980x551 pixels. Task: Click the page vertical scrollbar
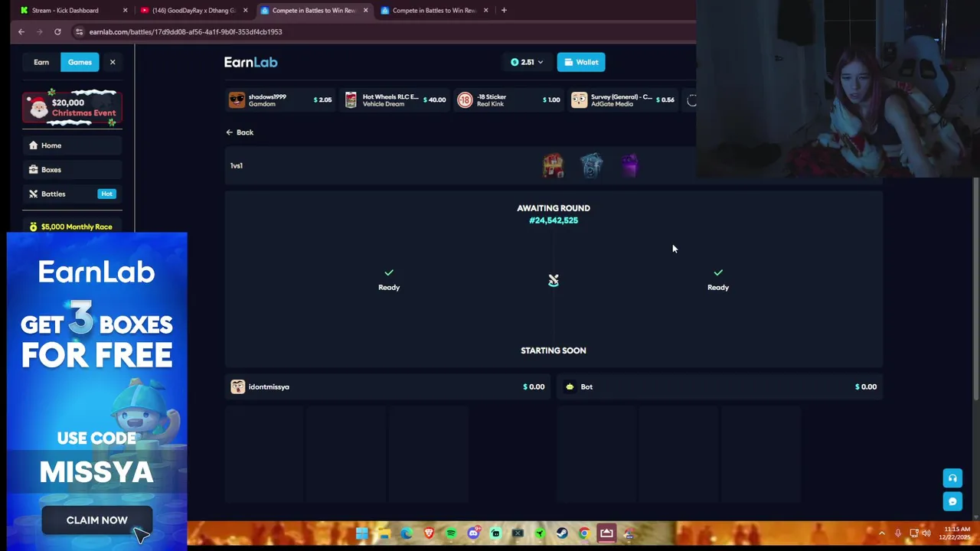point(975,288)
